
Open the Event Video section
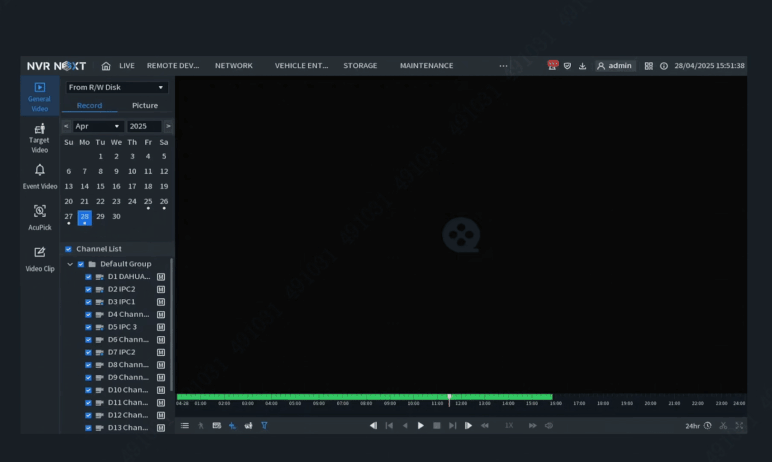coord(39,176)
